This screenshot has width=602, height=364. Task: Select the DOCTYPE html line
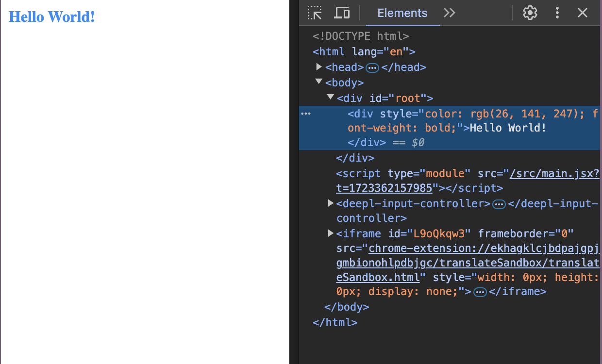point(361,36)
